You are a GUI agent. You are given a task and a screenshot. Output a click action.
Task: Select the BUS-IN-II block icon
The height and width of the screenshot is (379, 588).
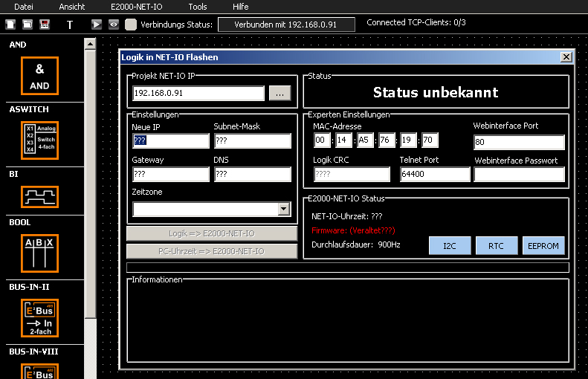click(39, 317)
